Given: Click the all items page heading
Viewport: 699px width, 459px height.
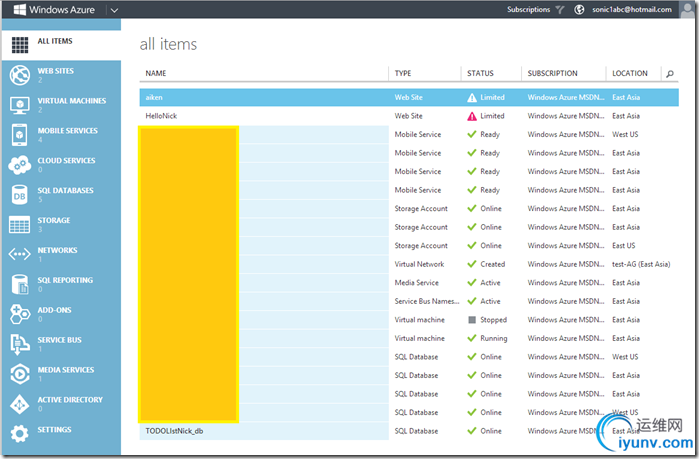Looking at the screenshot, I should tap(168, 45).
